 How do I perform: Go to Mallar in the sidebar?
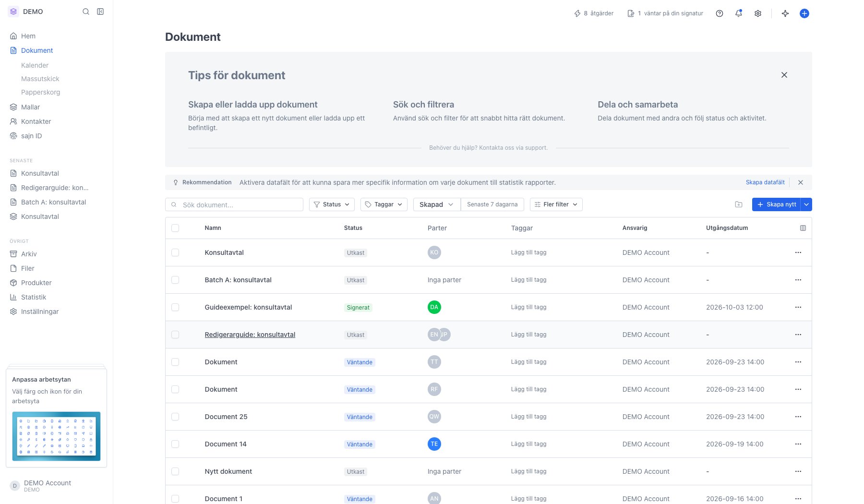point(30,107)
